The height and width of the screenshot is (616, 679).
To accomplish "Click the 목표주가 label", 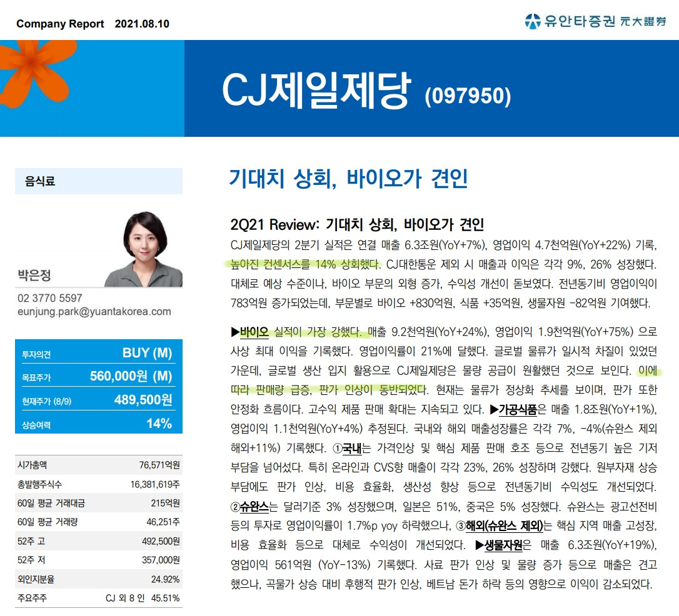I will coord(36,377).
